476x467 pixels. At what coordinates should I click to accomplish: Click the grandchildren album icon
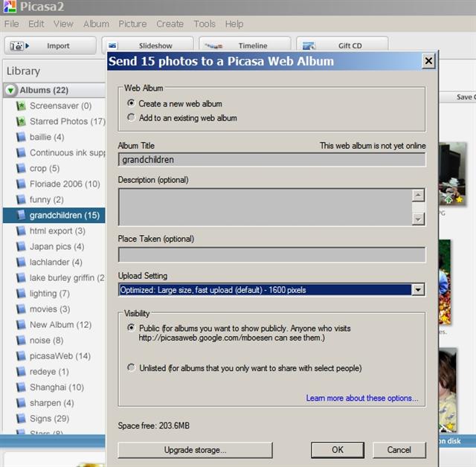point(21,215)
